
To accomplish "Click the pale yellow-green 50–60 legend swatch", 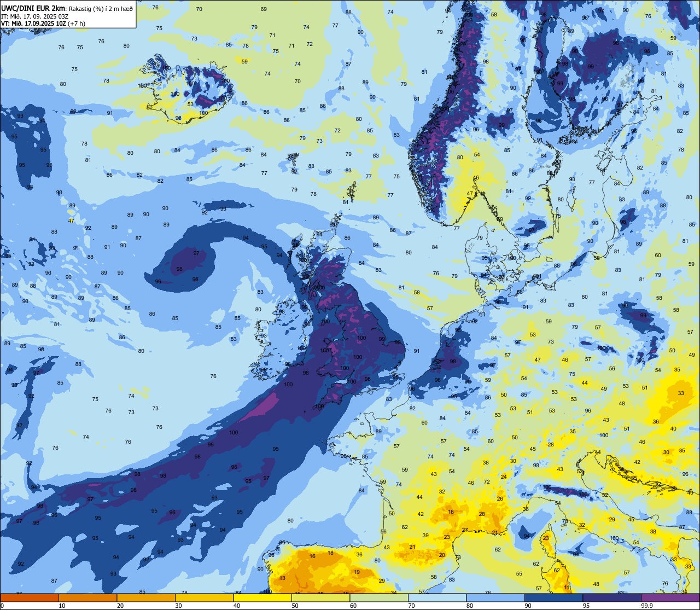I will (x=320, y=597).
